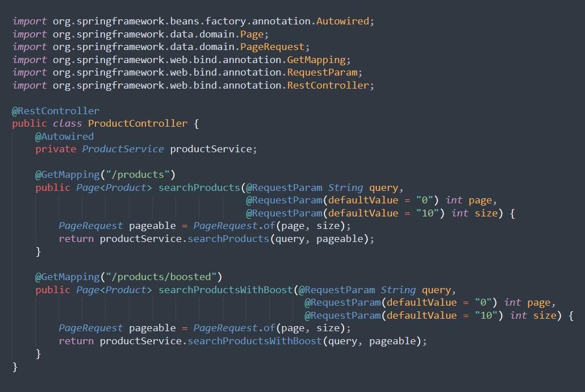Click the @RestController annotation above the class

pos(56,111)
